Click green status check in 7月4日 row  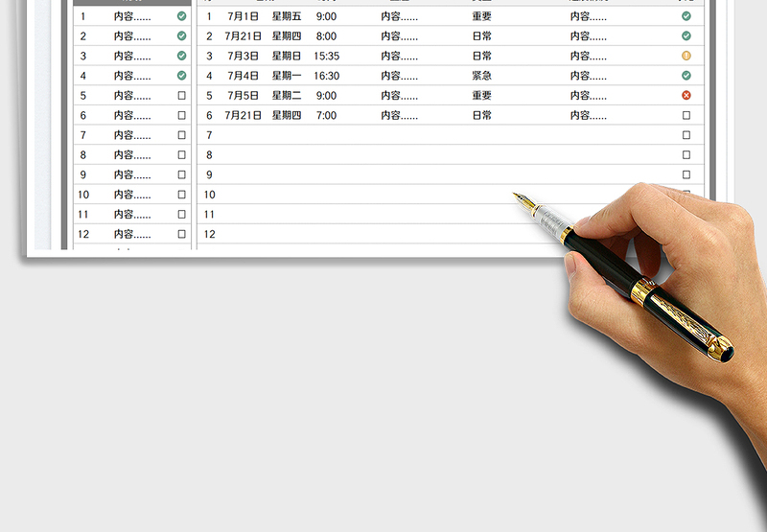686,76
